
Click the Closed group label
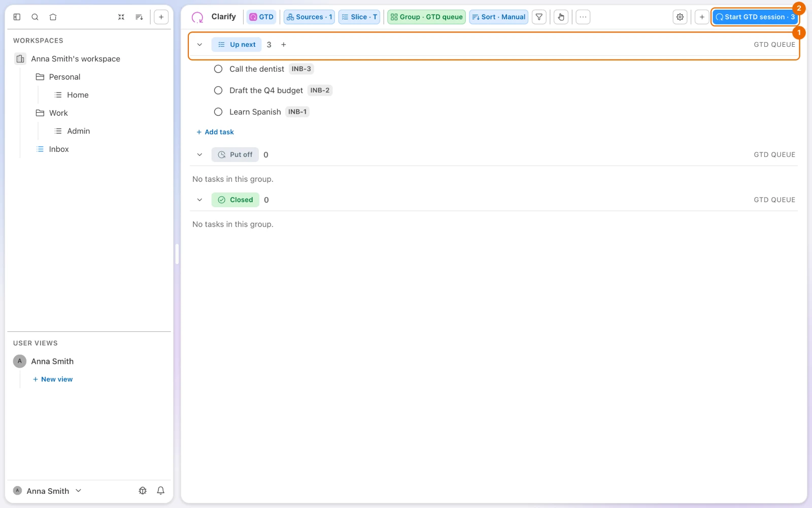pyautogui.click(x=235, y=200)
